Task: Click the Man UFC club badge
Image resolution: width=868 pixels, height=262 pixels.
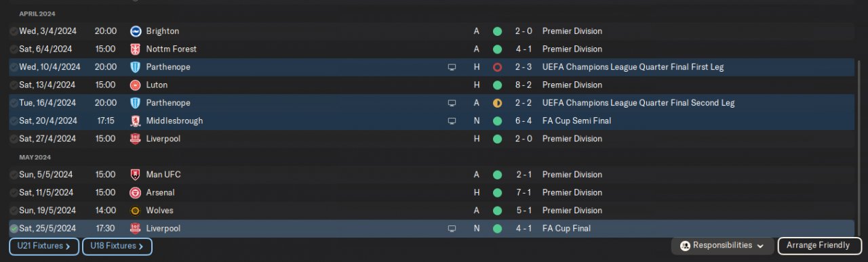Action: pos(135,175)
